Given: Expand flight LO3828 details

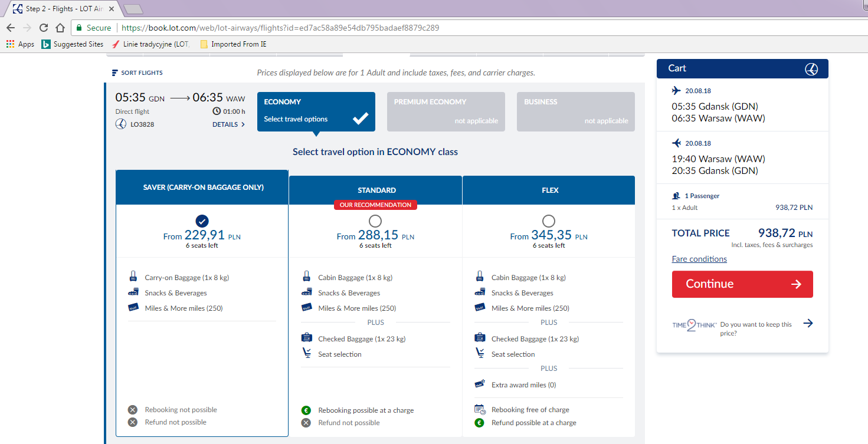Looking at the screenshot, I should tap(229, 124).
